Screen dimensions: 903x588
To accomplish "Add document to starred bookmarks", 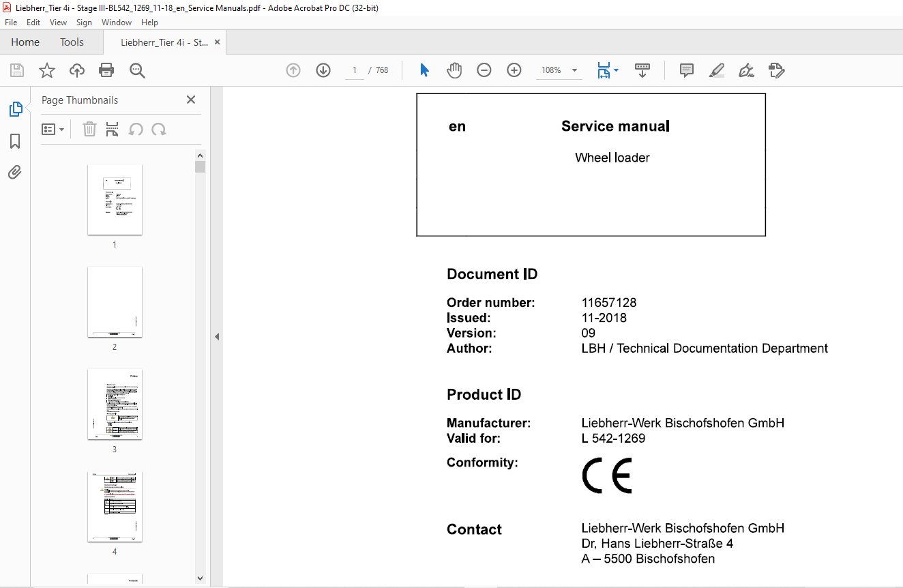I will tap(46, 70).
